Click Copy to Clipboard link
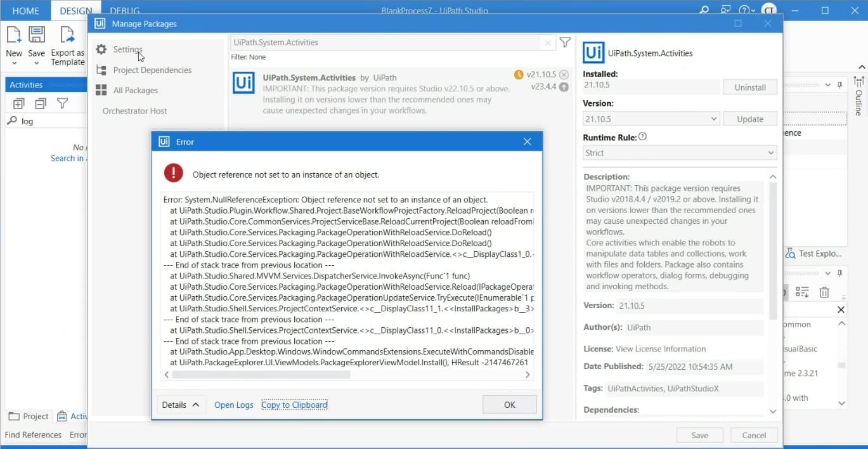This screenshot has height=449, width=868. pos(294,405)
